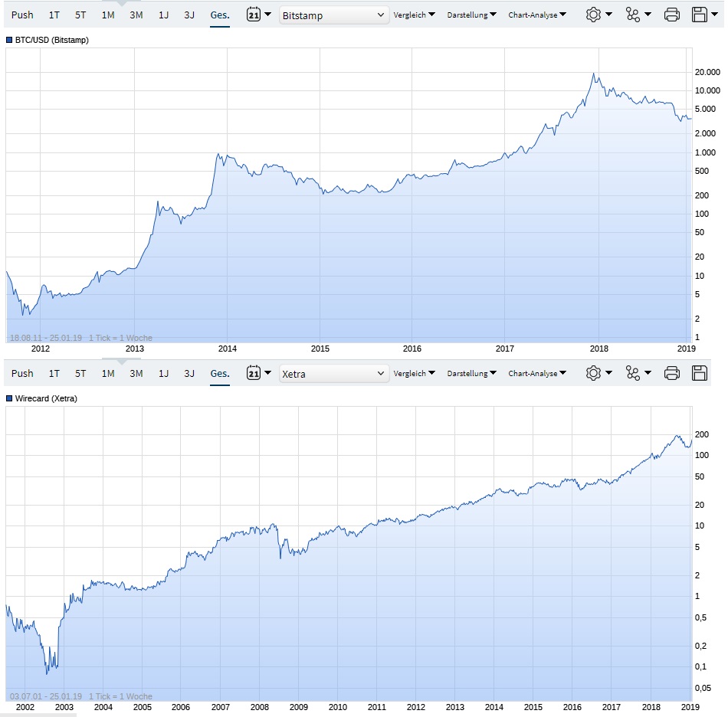Viewport: 728px width, 717px height.
Task: Open share icon in Wirecard chart toolbar
Action: pyautogui.click(x=632, y=373)
